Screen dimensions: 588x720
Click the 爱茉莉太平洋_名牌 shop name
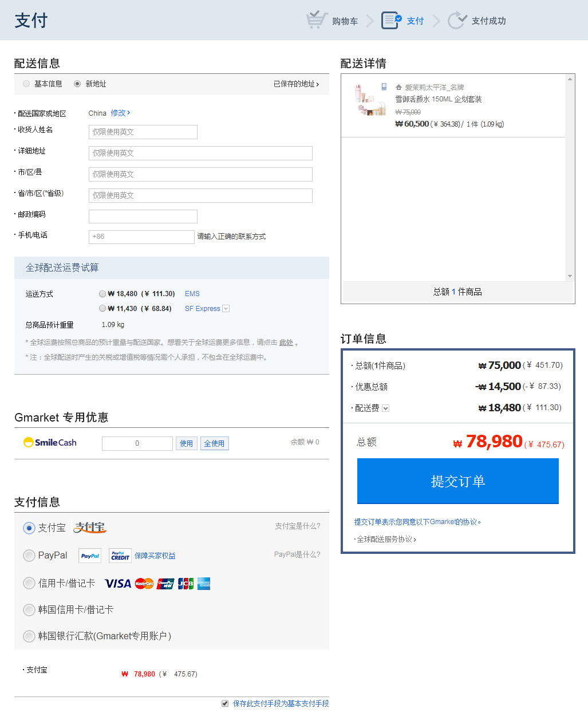coord(435,88)
